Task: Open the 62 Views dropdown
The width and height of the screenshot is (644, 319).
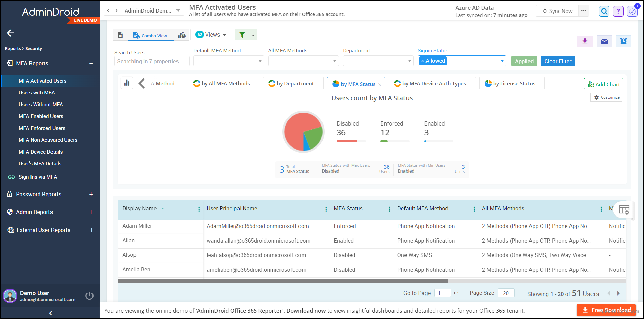Action: pos(211,35)
